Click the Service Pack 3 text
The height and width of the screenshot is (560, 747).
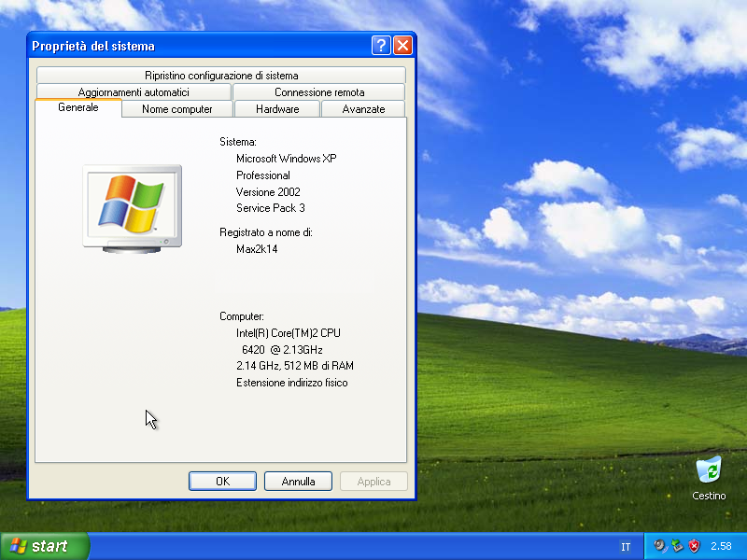(271, 208)
